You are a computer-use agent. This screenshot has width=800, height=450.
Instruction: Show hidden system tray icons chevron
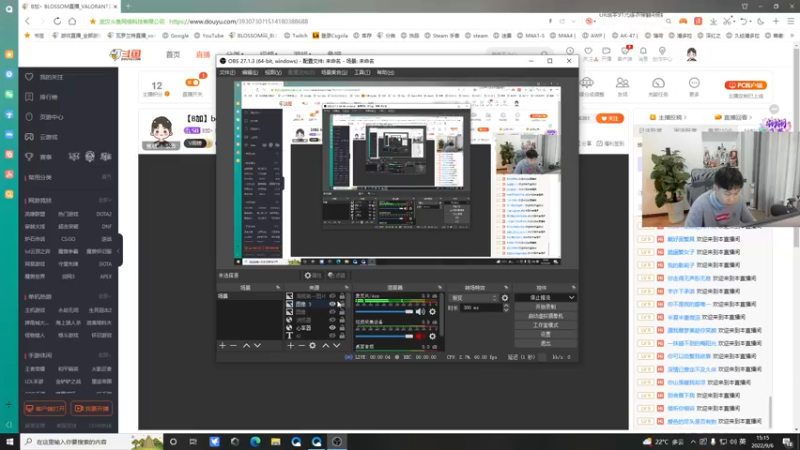[x=693, y=442]
